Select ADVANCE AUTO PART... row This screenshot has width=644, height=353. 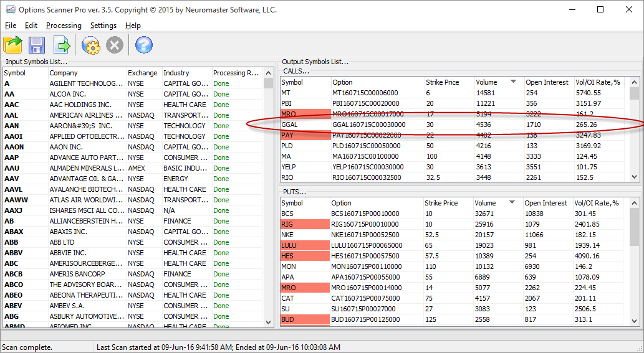pos(133,158)
